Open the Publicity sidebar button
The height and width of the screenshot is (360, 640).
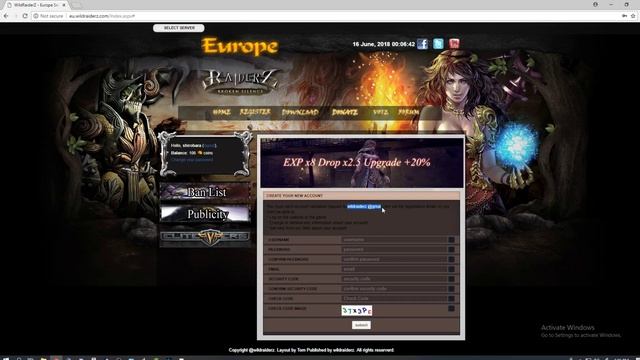[x=205, y=214]
